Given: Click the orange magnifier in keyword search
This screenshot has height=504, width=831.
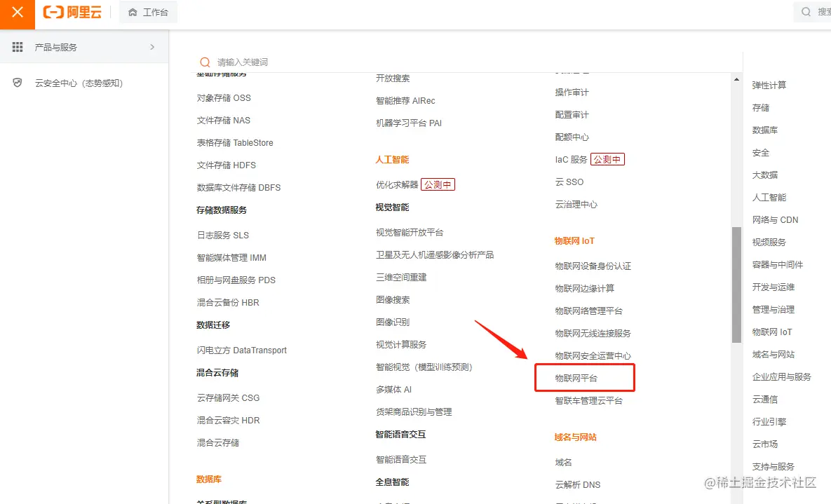Looking at the screenshot, I should (205, 62).
